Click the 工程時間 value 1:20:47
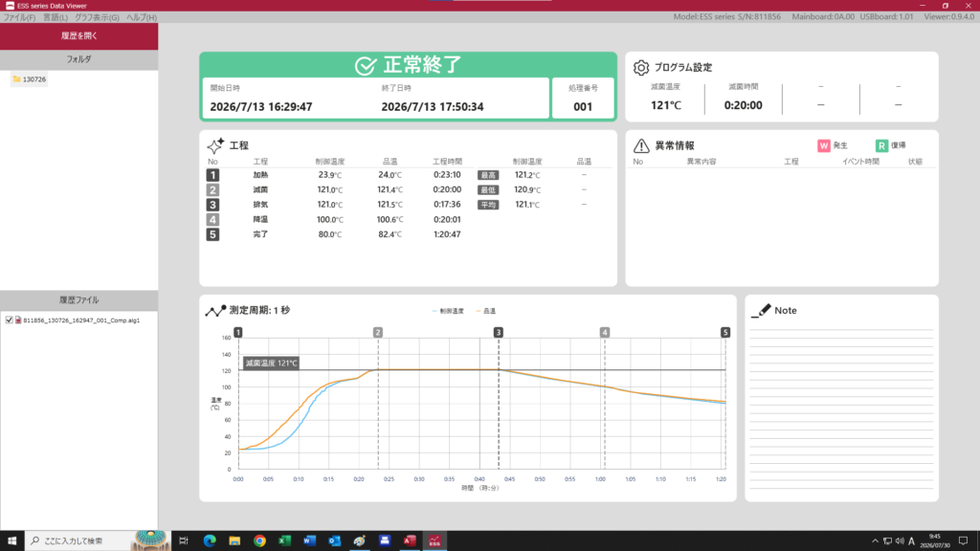 click(447, 235)
